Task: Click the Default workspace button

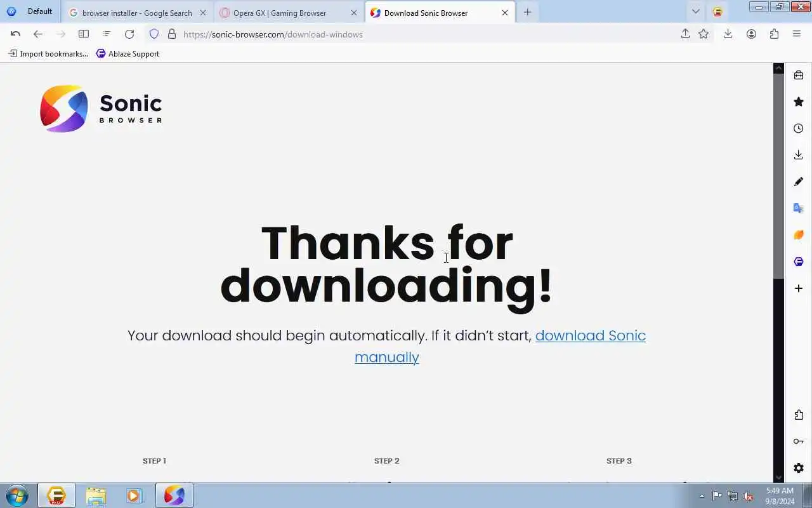Action: coord(31,11)
